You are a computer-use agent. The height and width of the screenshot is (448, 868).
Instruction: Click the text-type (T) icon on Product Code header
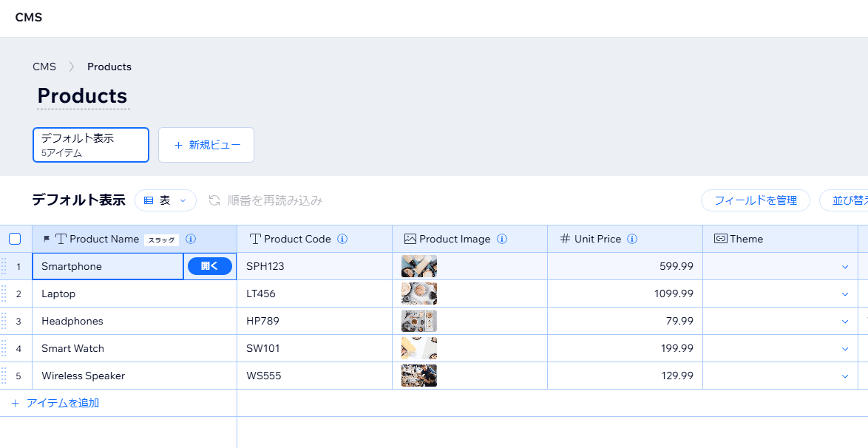(x=254, y=239)
